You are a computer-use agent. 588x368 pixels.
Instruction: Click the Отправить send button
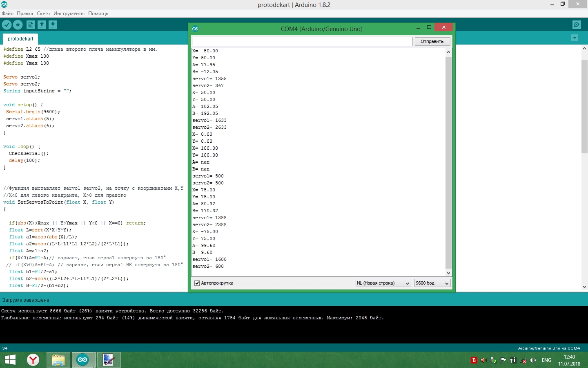point(432,41)
